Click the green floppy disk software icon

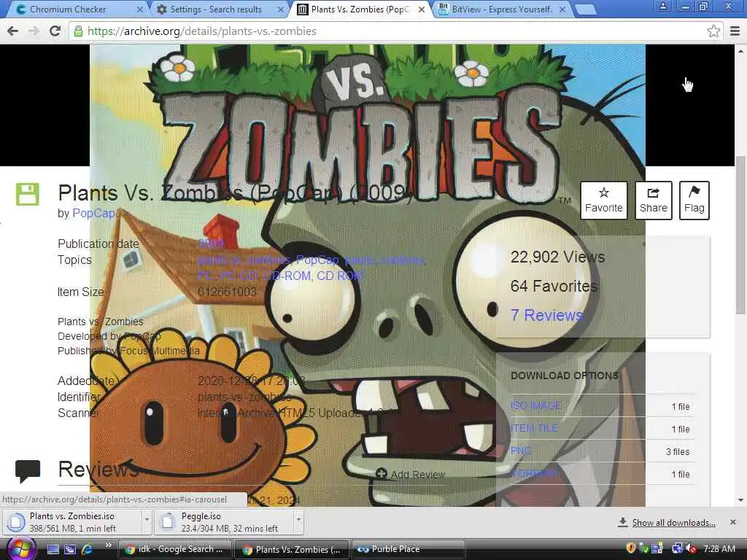coord(27,194)
